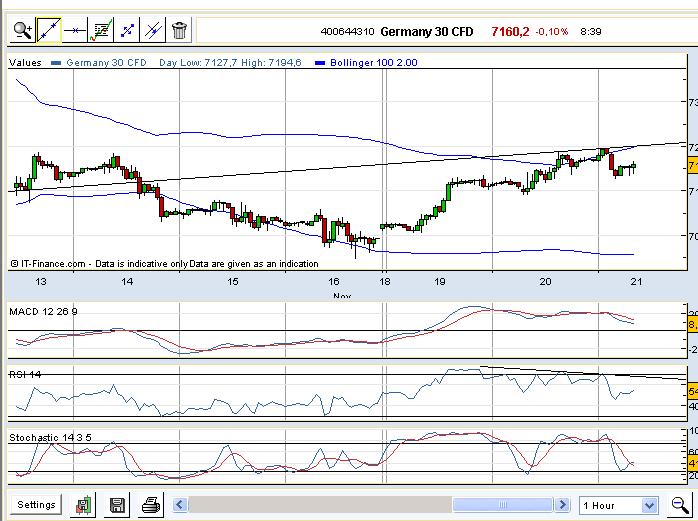This screenshot has width=698, height=521.
Task: Select the zoom in/out magnifier tool
Action: click(23, 30)
